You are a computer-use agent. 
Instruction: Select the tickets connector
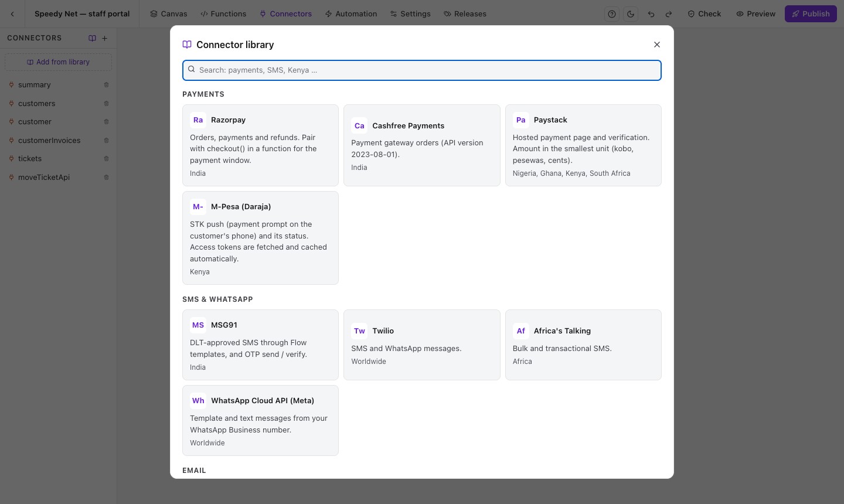coord(58,159)
